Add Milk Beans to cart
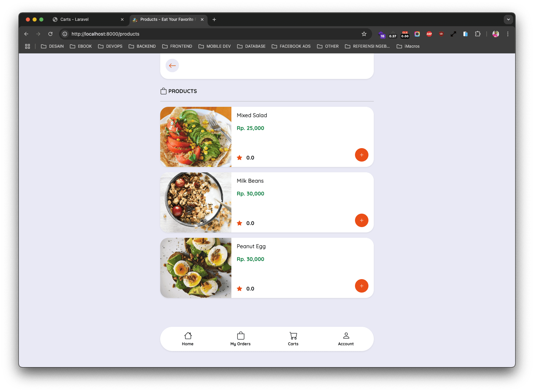The height and width of the screenshot is (392, 534). 361,220
